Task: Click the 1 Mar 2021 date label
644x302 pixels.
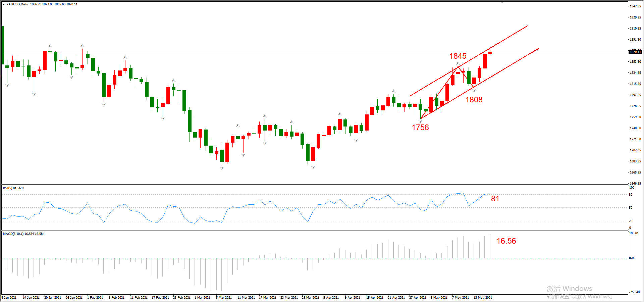Action: (x=203, y=298)
